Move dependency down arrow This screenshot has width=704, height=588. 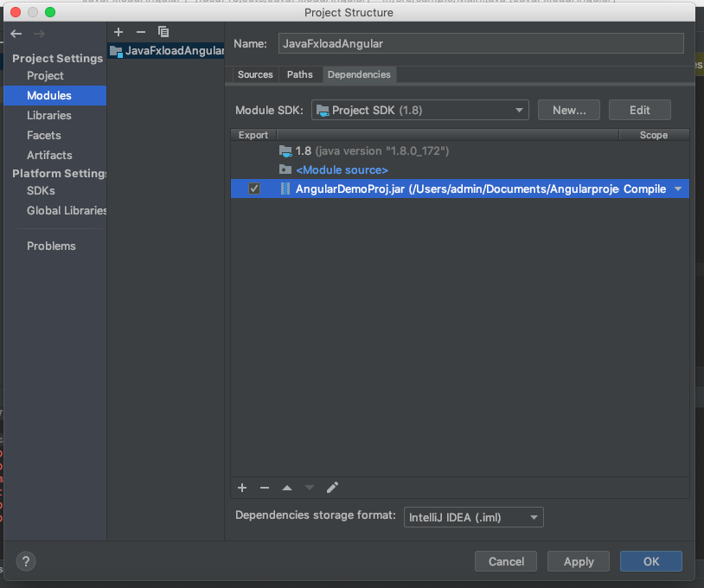[310, 488]
